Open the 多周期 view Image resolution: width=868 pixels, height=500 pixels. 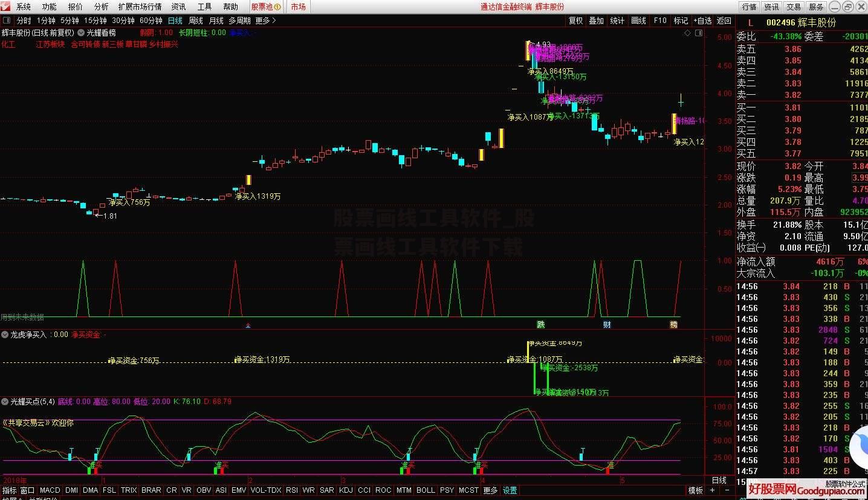point(240,21)
